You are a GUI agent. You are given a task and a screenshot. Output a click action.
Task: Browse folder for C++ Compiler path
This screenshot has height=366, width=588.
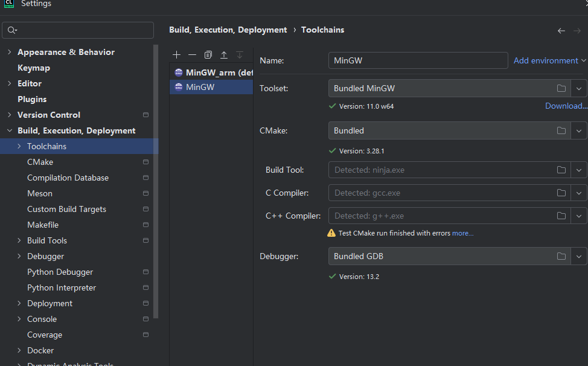[x=561, y=216]
